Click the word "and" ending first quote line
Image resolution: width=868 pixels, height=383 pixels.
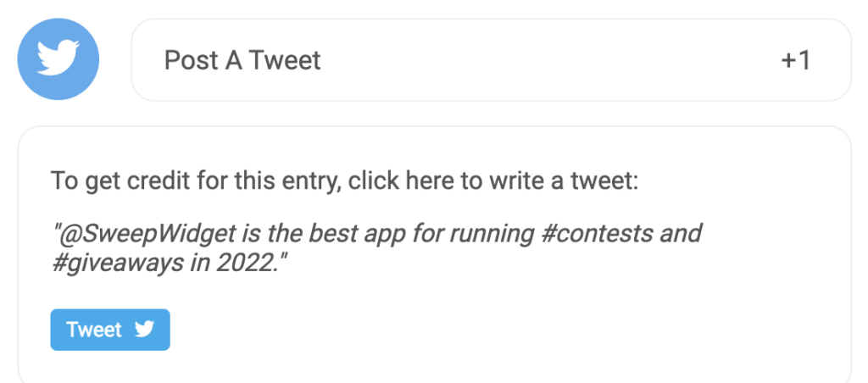click(681, 234)
